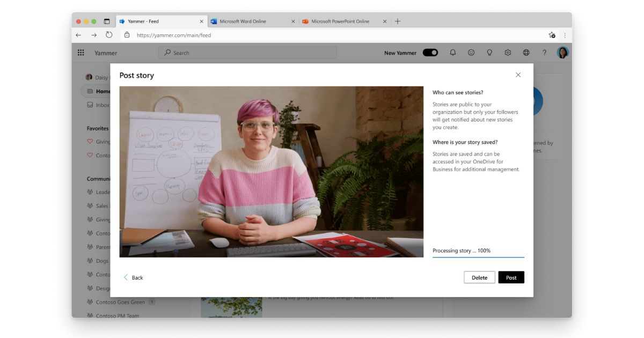Screen dimensions: 644x338
Task: Click the Yammer search field
Action: pyautogui.click(x=247, y=53)
